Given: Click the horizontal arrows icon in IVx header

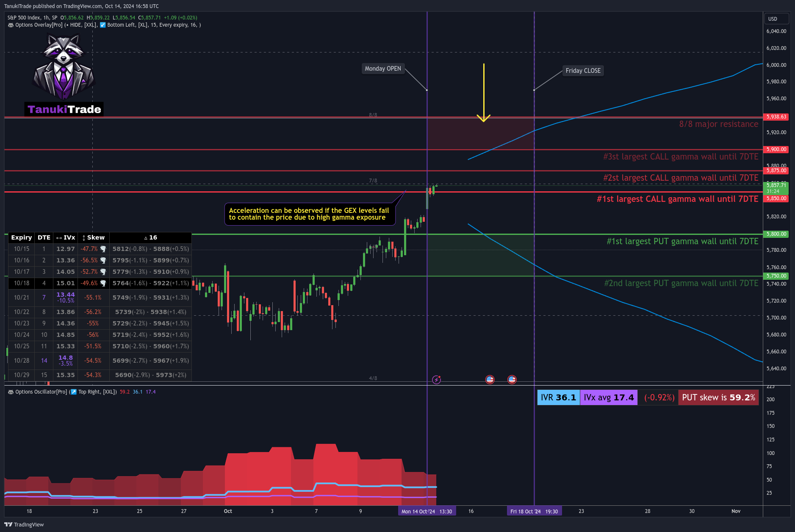Looking at the screenshot, I should pyautogui.click(x=59, y=238).
